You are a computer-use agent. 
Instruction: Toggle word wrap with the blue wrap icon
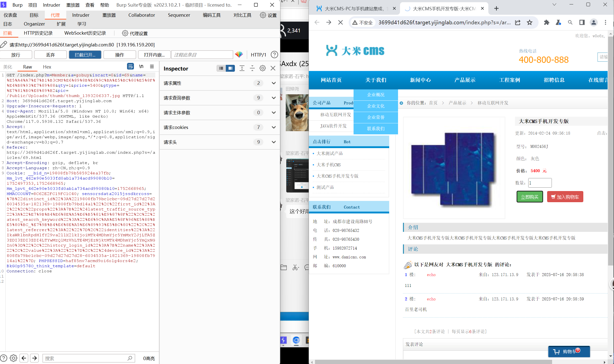[130, 67]
